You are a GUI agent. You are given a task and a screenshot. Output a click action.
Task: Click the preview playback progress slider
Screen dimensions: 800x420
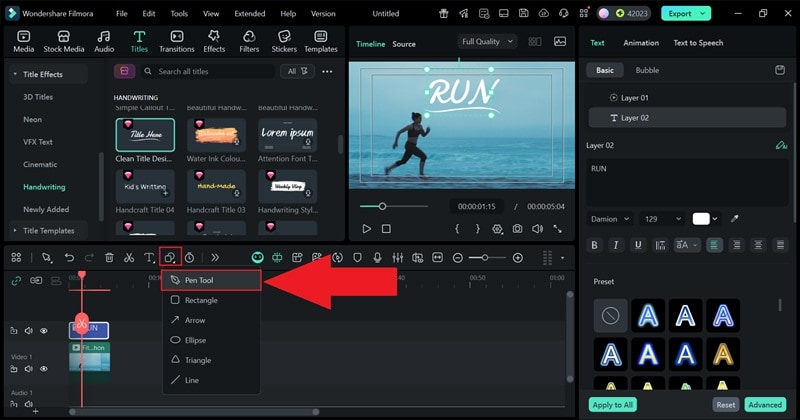394,206
